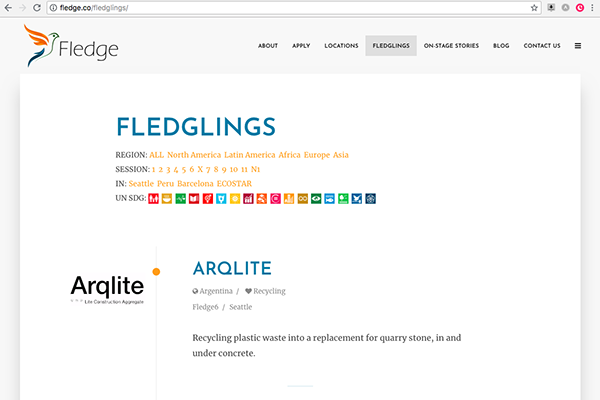
Task: Choose SDG 9 Industry Innovation icon
Action: click(262, 199)
